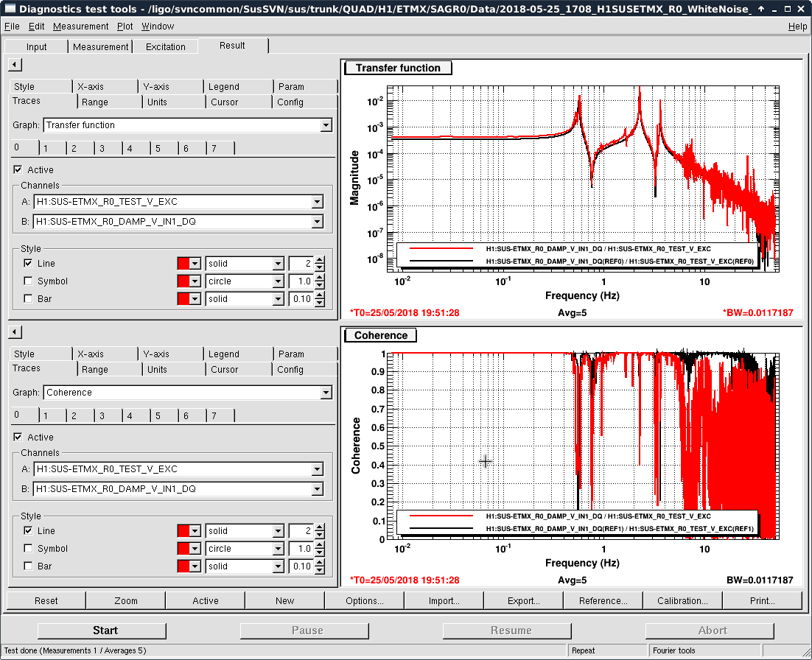Switch to the Excitation tab
812x660 pixels.
coord(165,46)
